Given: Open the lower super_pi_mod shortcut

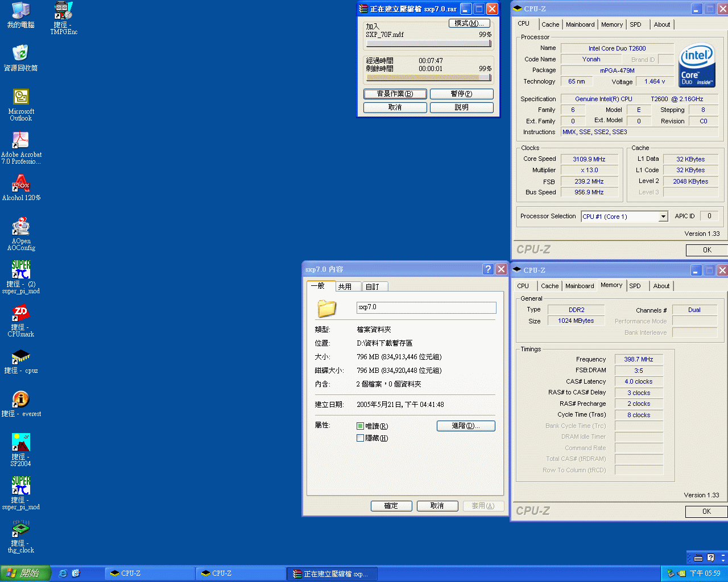Looking at the screenshot, I should pyautogui.click(x=21, y=485).
